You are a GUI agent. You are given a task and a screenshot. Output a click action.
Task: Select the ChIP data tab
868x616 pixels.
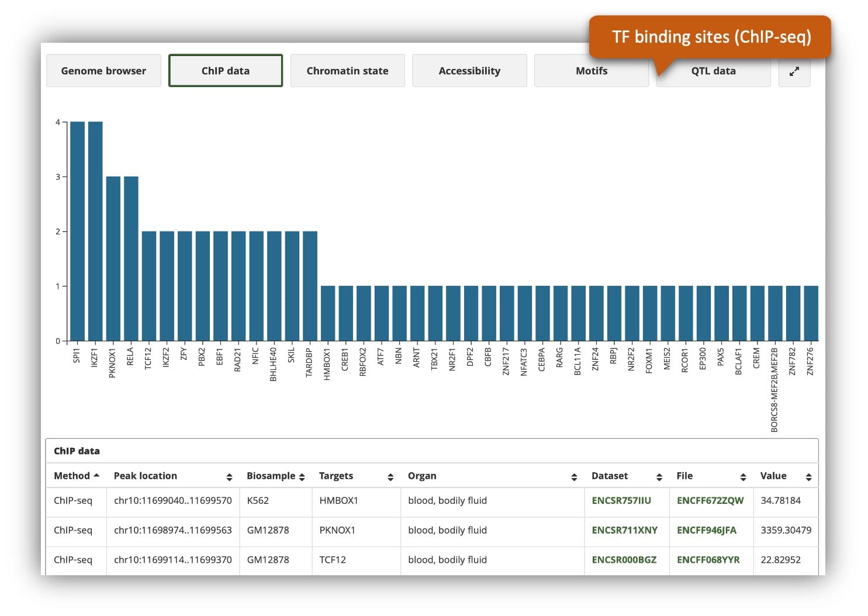tap(226, 71)
